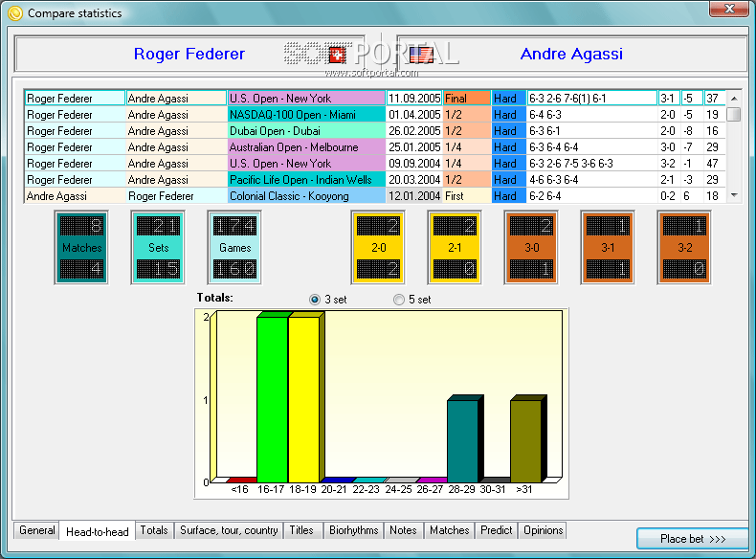Click the First round cell
The image size is (756, 559).
point(467,196)
